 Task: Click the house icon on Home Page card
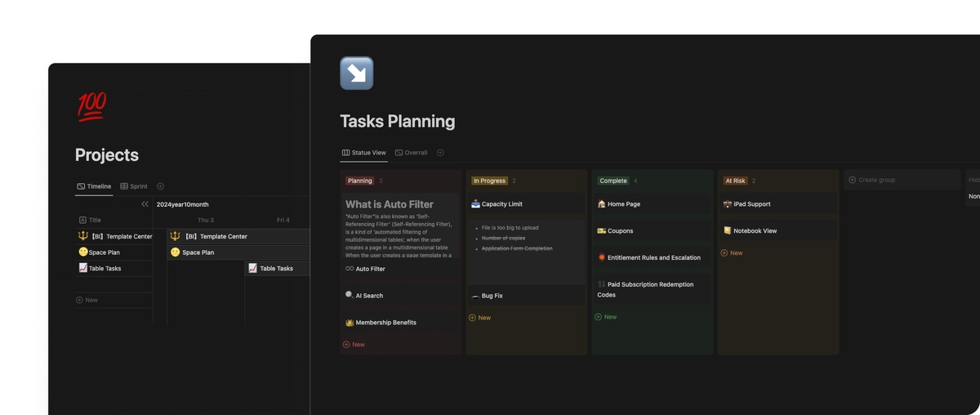[x=602, y=204]
